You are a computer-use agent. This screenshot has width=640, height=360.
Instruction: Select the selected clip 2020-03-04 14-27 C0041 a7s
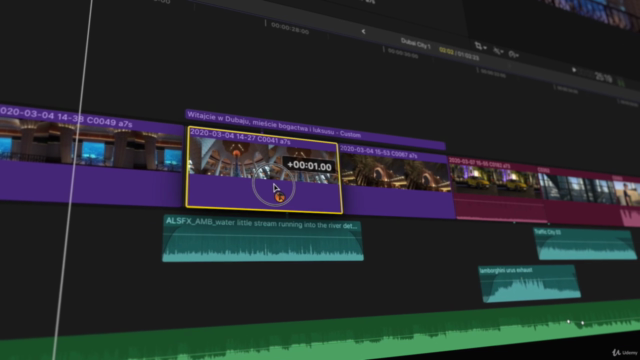(x=264, y=169)
